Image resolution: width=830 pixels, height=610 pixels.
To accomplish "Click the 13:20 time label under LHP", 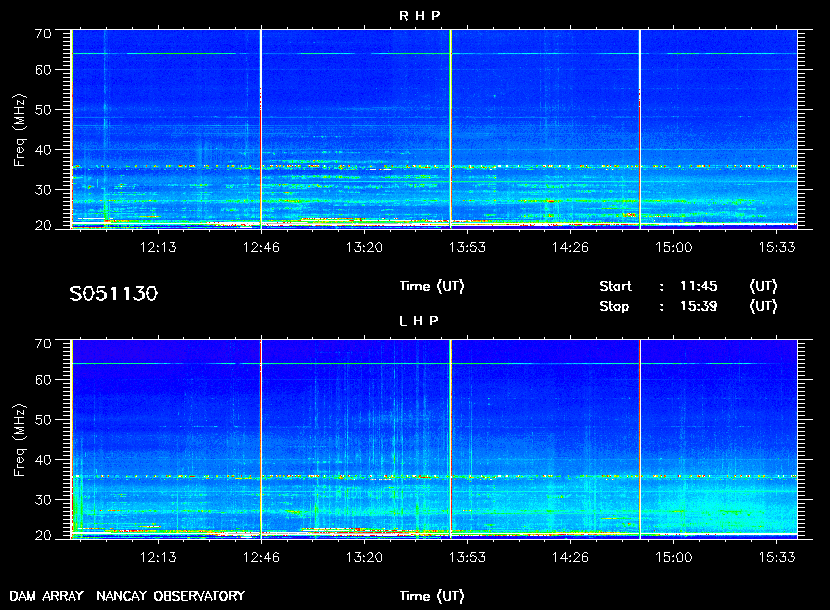I will (364, 557).
